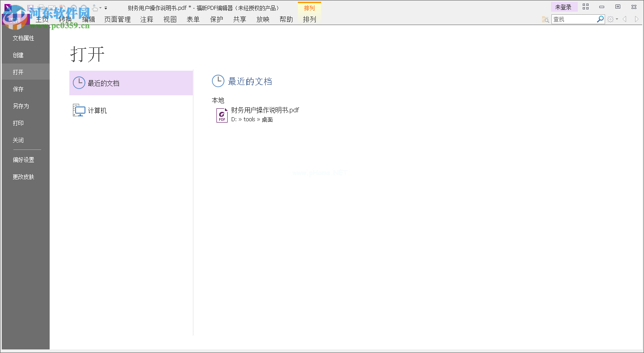Image resolution: width=644 pixels, height=353 pixels.
Task: Open 偏好设置 preferences
Action: 25,160
